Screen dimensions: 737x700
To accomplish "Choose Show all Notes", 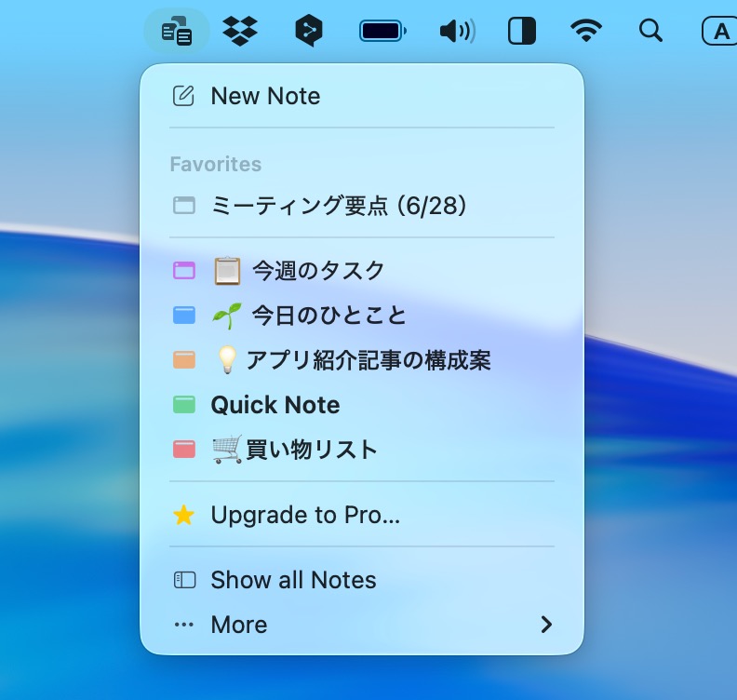I will [293, 580].
